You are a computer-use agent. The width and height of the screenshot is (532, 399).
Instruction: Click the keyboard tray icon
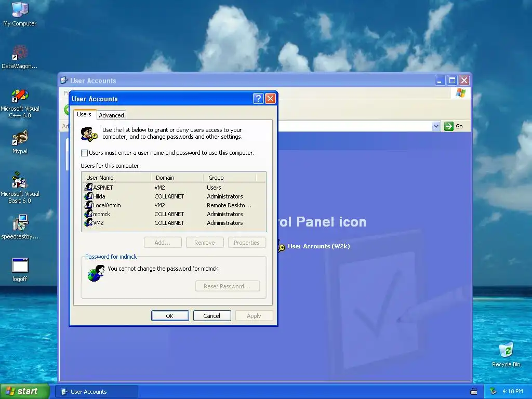tap(474, 392)
